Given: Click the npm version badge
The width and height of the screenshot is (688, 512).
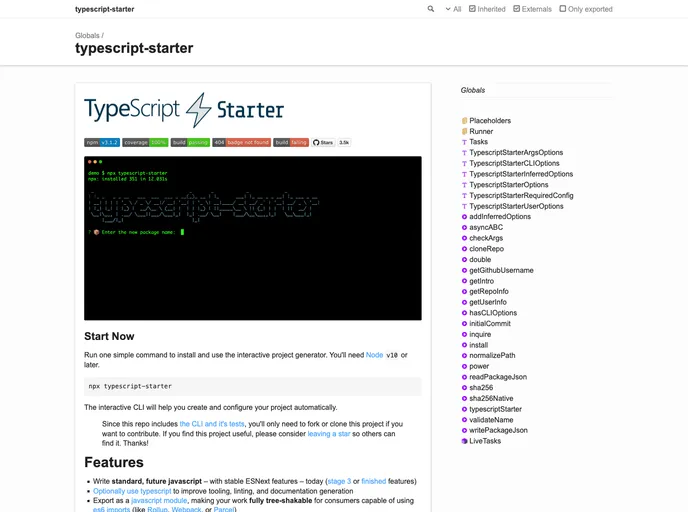Looking at the screenshot, I should click(102, 143).
